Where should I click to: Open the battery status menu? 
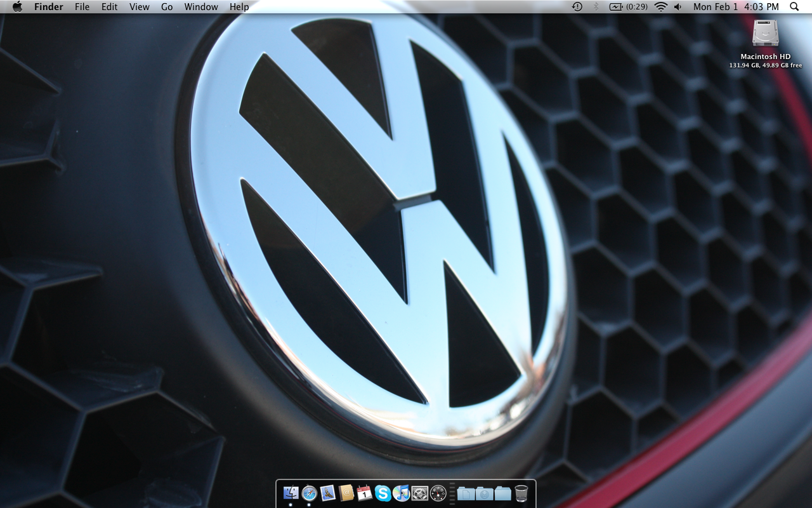point(629,7)
